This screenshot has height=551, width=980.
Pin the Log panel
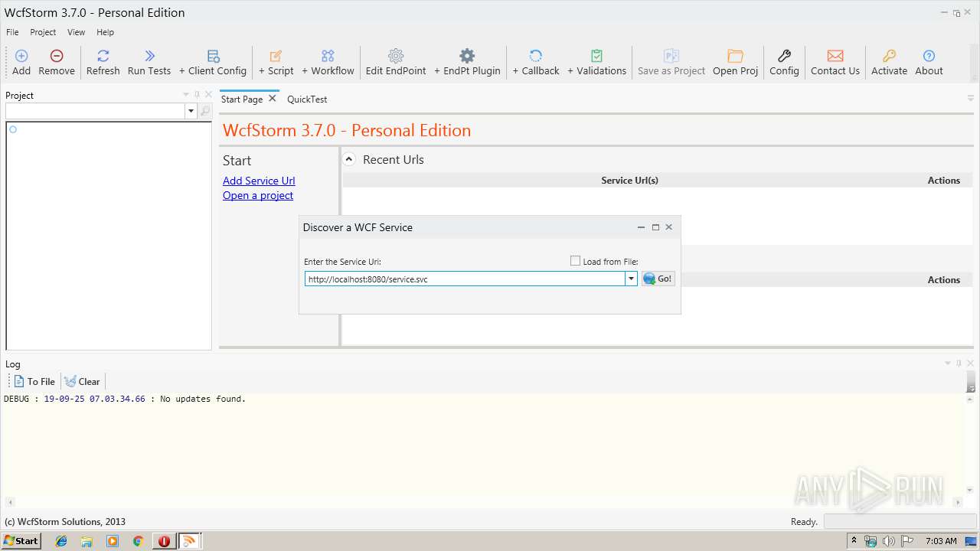coord(959,364)
